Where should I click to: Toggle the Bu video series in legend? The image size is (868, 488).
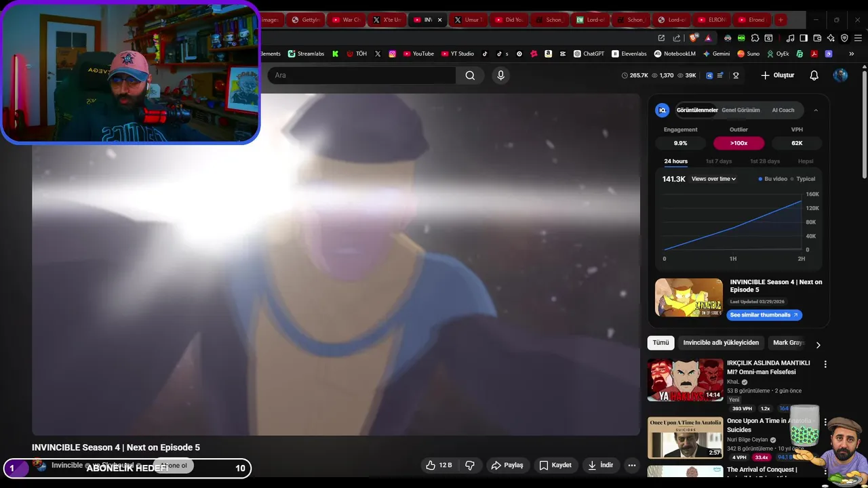(x=773, y=179)
